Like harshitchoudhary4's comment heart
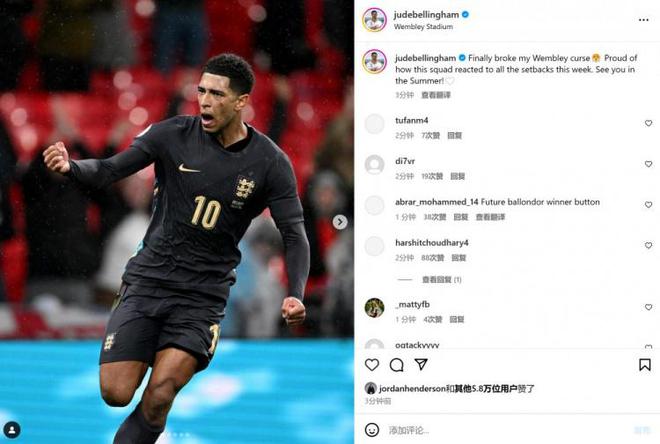660x444 pixels. [x=648, y=245]
